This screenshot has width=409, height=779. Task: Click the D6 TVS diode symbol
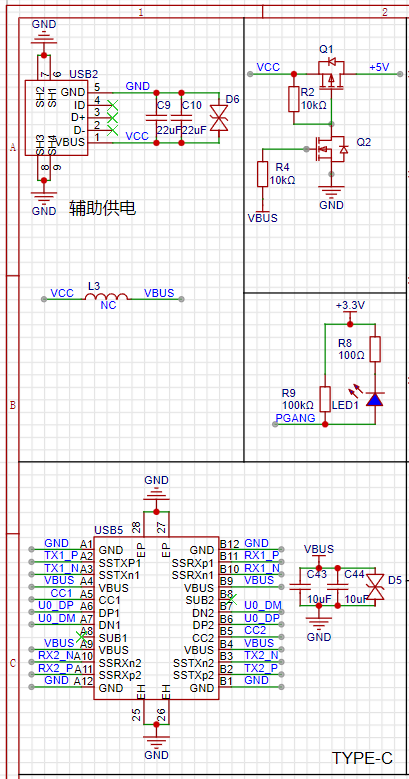[x=219, y=118]
